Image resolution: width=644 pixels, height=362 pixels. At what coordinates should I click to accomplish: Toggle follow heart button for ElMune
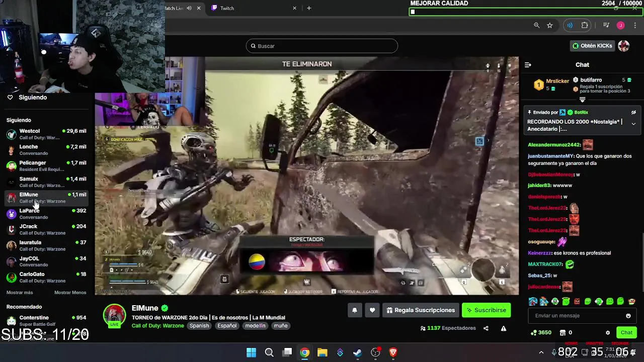coord(372,310)
